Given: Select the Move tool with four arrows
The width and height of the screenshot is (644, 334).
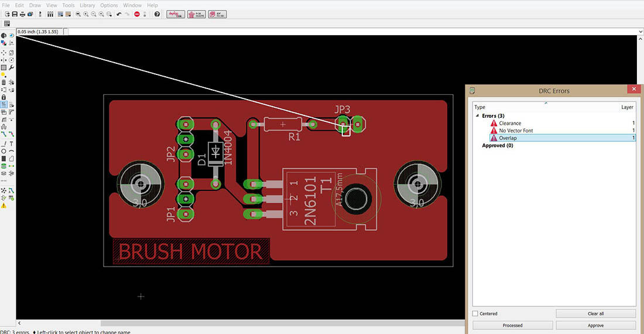Looking at the screenshot, I should point(4,53).
